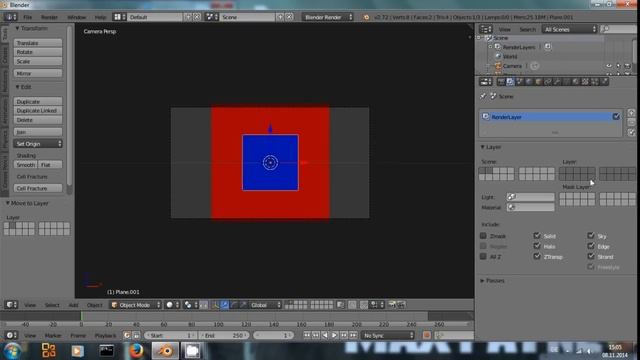Screen dimensions: 640x360
Task: Click the red auto-keyframe record button
Action: coord(427,335)
